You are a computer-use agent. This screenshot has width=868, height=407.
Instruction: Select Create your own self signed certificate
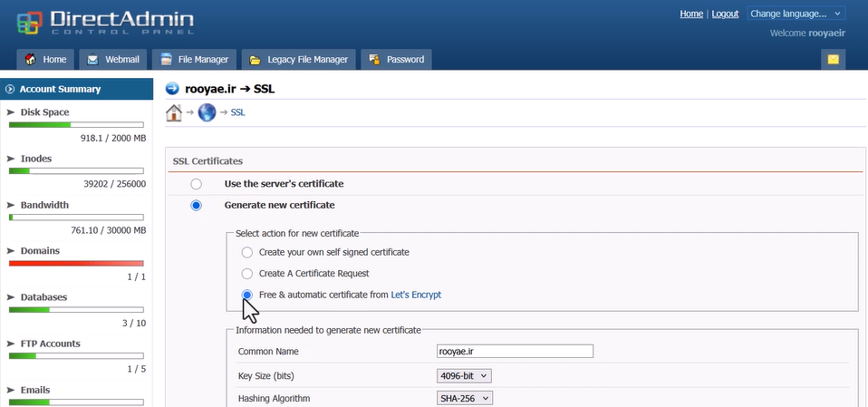coord(246,252)
